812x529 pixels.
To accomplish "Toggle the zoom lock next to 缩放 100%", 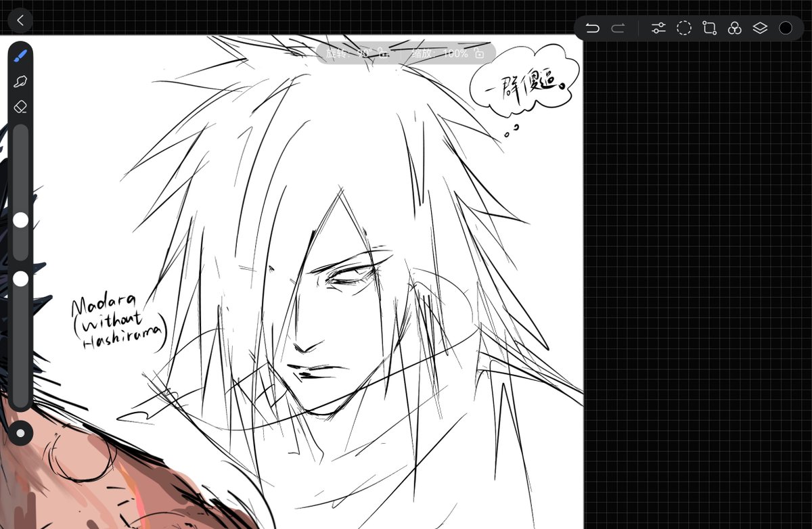I will pos(479,53).
